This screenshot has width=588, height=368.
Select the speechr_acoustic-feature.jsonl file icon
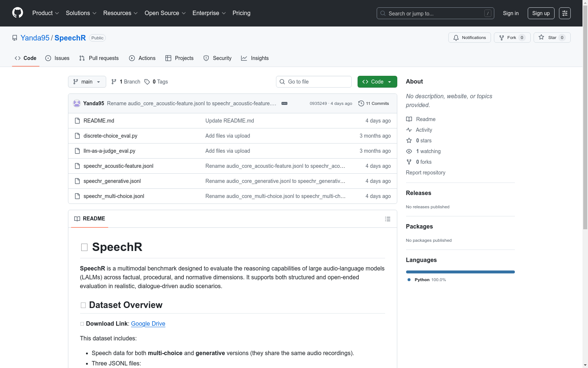[77, 166]
